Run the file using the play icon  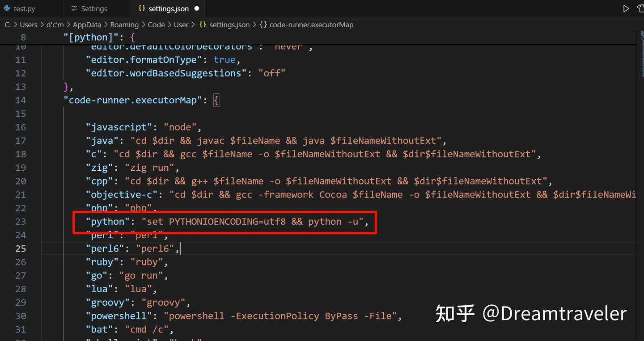click(626, 8)
